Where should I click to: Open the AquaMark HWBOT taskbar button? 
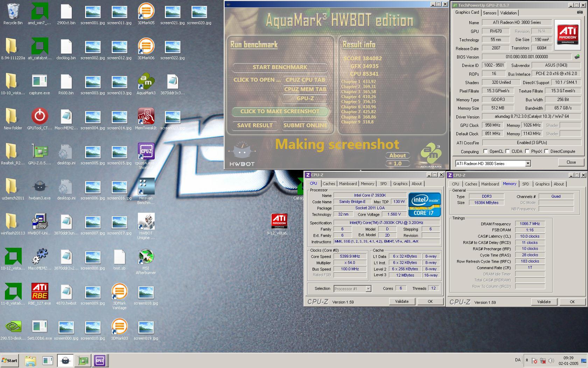65,360
